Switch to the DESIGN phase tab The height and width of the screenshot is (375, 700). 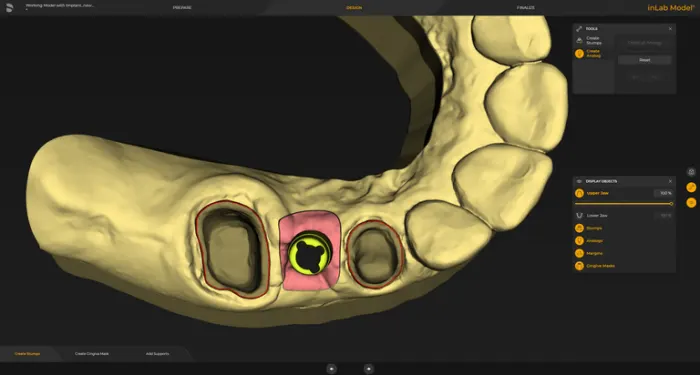[x=354, y=8]
